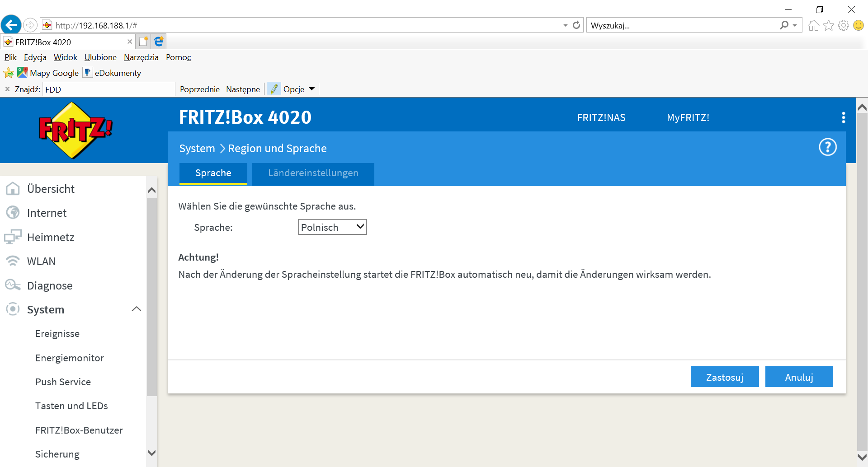Image resolution: width=868 pixels, height=467 pixels.
Task: Click sidebar scrollbar up arrow
Action: pos(152,190)
